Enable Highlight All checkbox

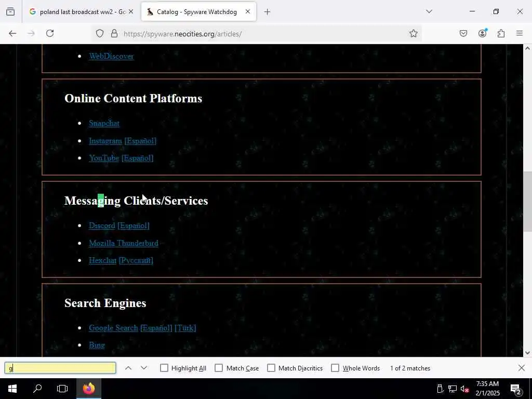click(x=164, y=368)
